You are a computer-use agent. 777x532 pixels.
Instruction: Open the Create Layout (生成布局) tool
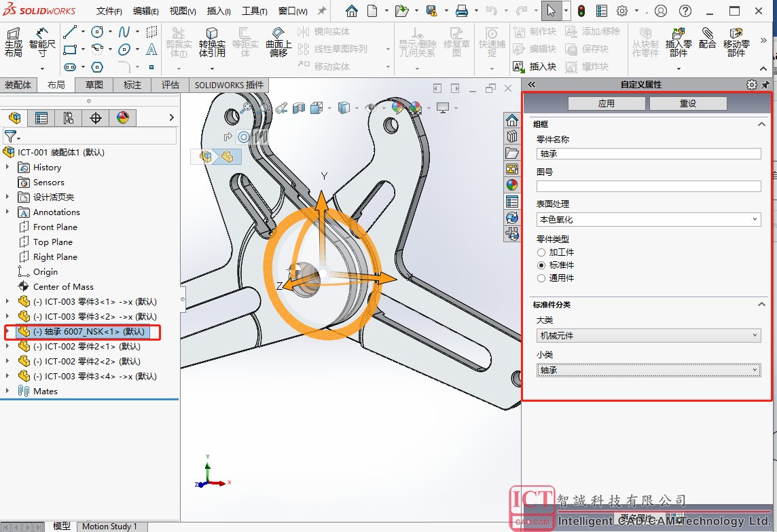coord(14,42)
